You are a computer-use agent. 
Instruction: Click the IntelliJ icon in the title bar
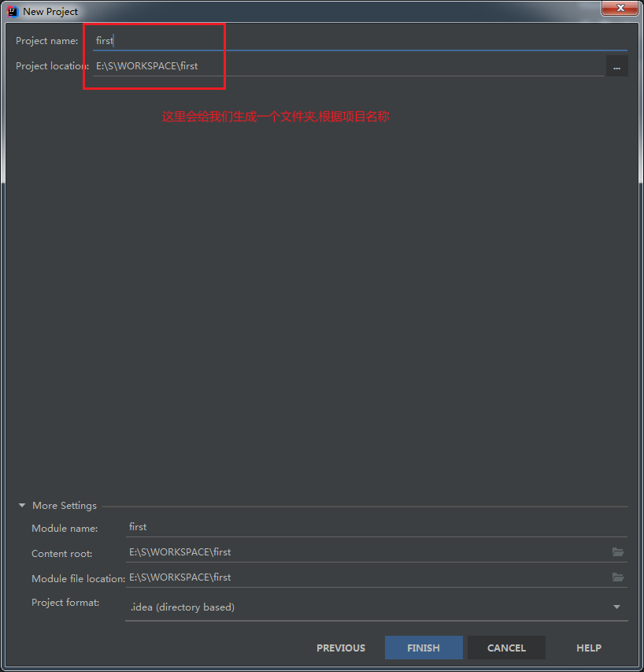pos(13,12)
